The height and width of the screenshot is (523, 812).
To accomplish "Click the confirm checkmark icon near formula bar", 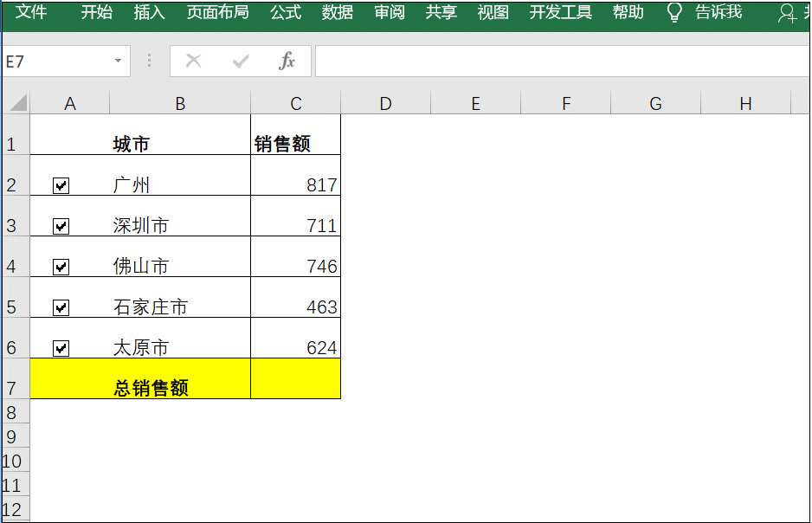I will pos(238,61).
